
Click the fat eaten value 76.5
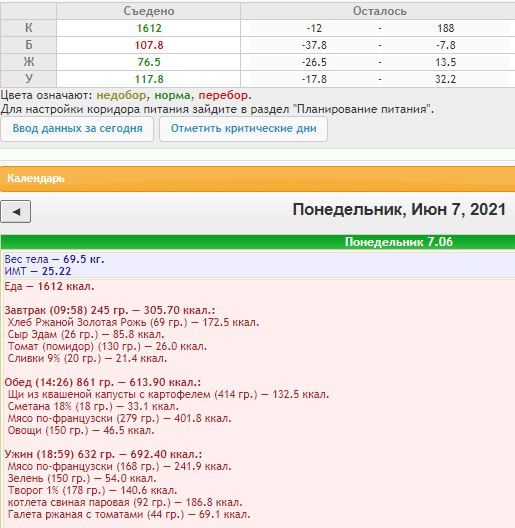149,62
